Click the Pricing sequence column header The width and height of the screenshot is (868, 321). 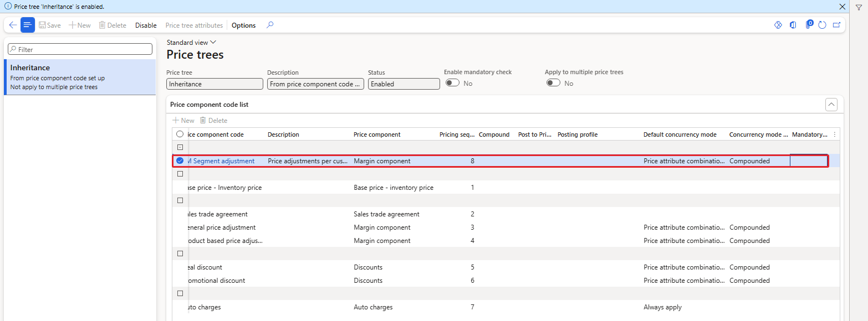(x=457, y=134)
